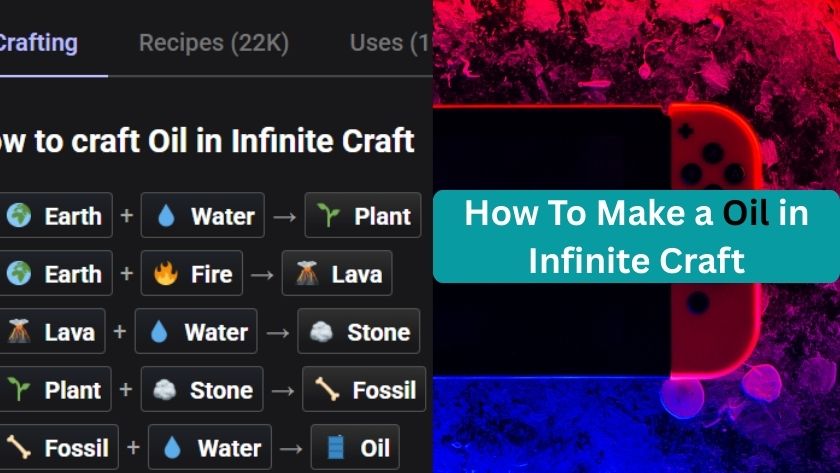Open the Recipes (22K) tab
The image size is (840, 473).
(x=214, y=43)
